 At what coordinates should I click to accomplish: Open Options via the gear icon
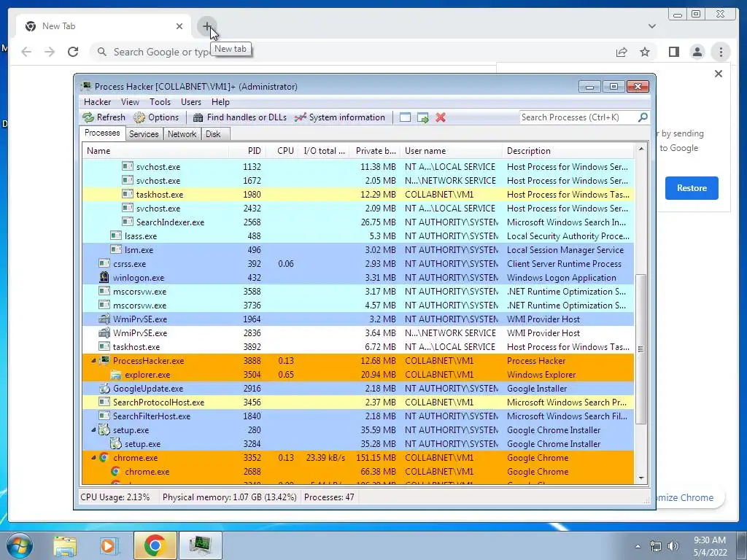(139, 117)
